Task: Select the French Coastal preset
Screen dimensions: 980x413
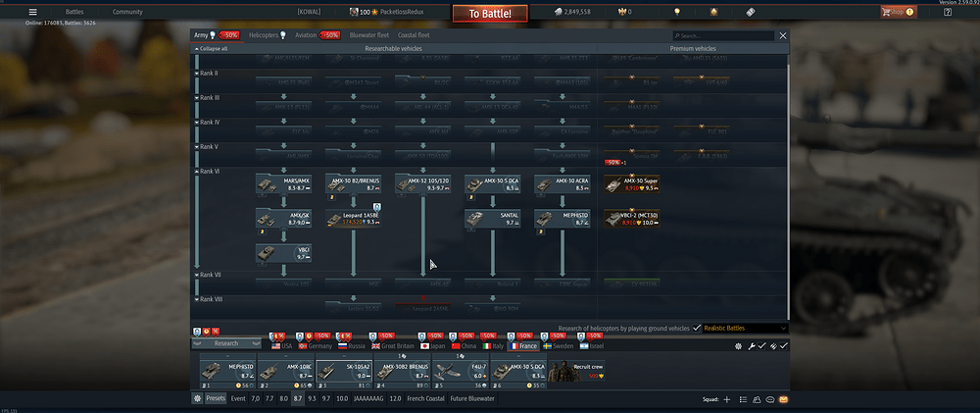Action: click(x=425, y=398)
